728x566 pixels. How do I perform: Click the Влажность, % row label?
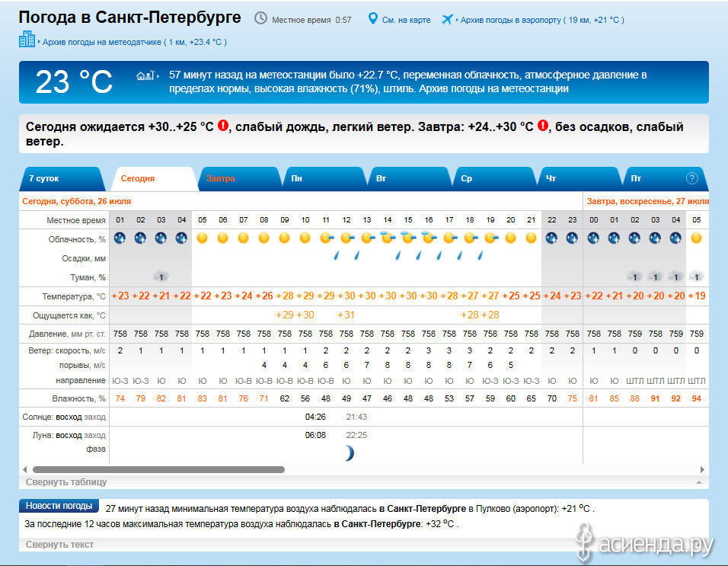[79, 398]
